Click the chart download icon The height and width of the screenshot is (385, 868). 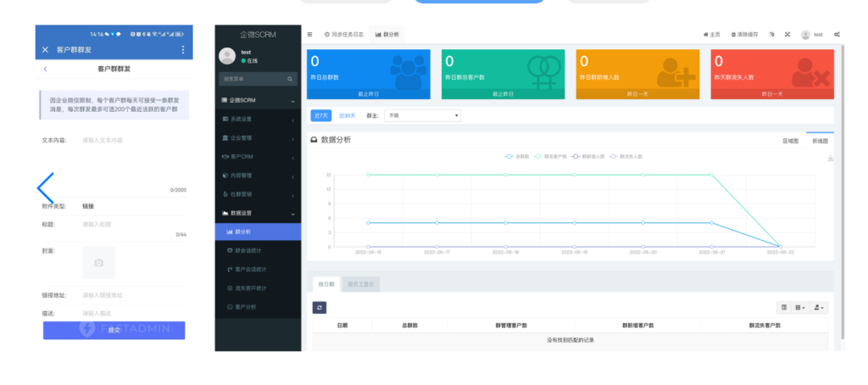coord(830,159)
